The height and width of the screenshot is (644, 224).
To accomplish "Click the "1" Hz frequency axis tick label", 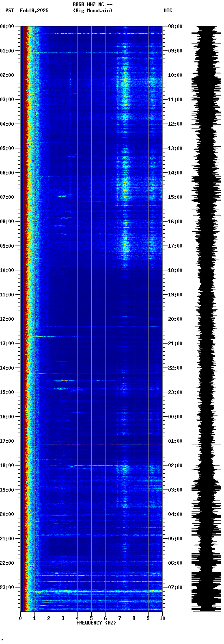I will click(34, 618).
